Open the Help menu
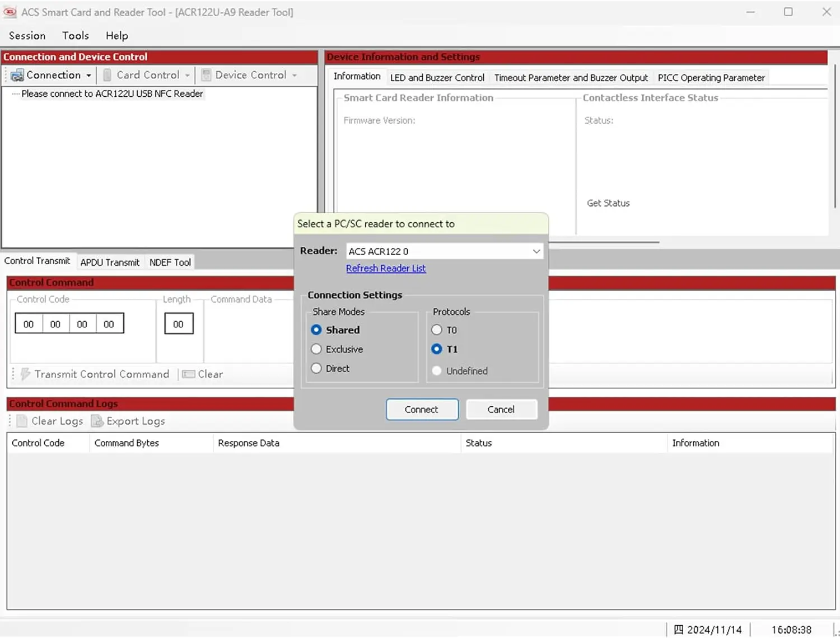Screen dimensions: 840x638 tap(117, 36)
